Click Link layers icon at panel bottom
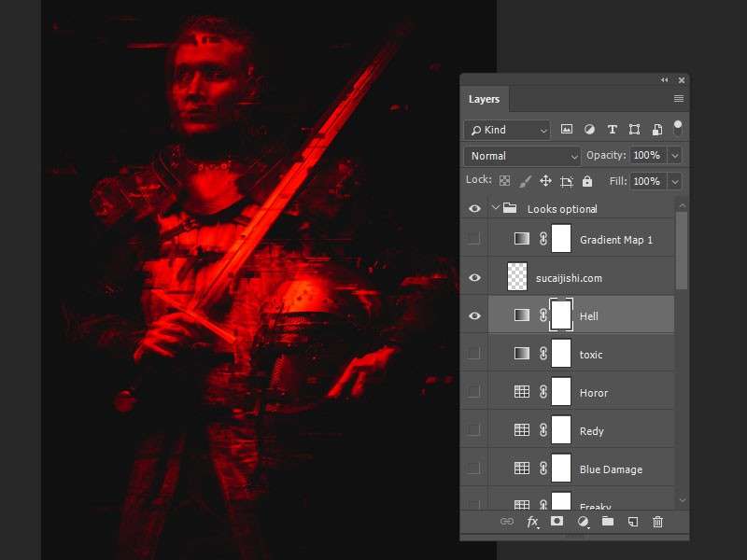The width and height of the screenshot is (747, 560). [506, 522]
